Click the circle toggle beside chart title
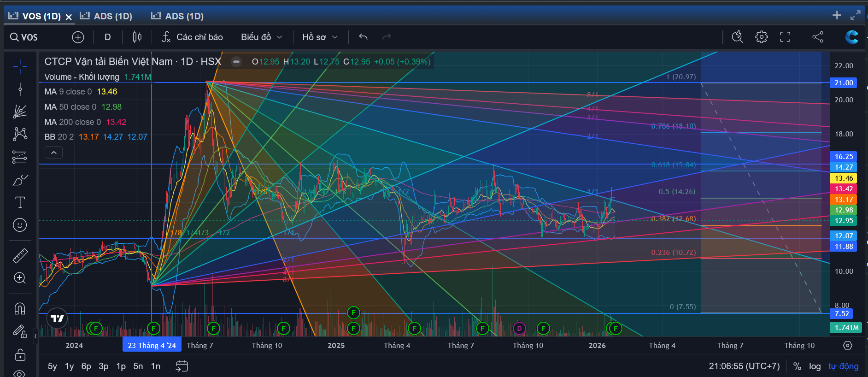 pos(236,62)
